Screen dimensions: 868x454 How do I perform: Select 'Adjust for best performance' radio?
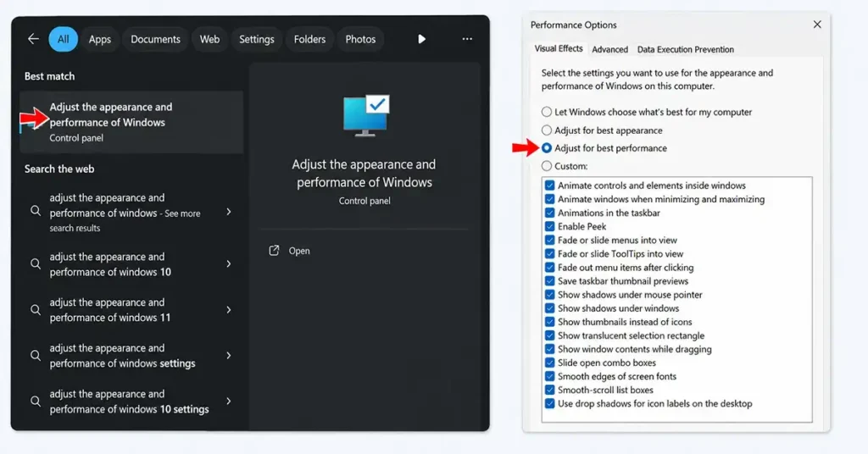click(547, 147)
